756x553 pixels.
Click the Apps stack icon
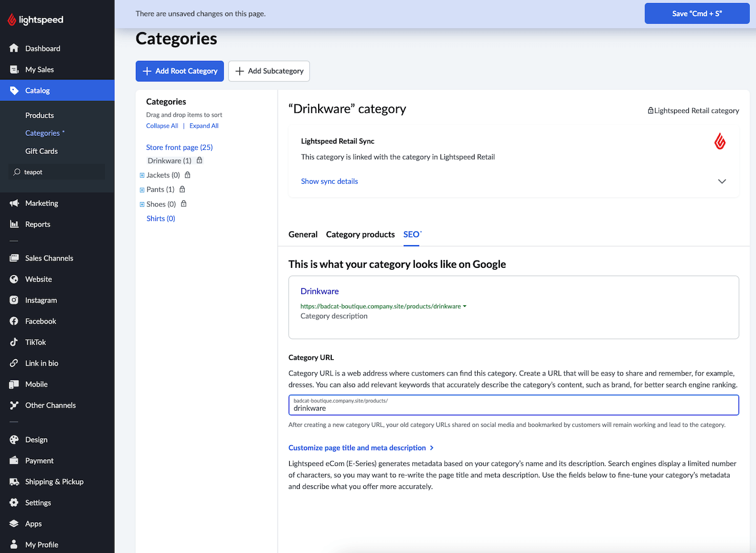(14, 524)
